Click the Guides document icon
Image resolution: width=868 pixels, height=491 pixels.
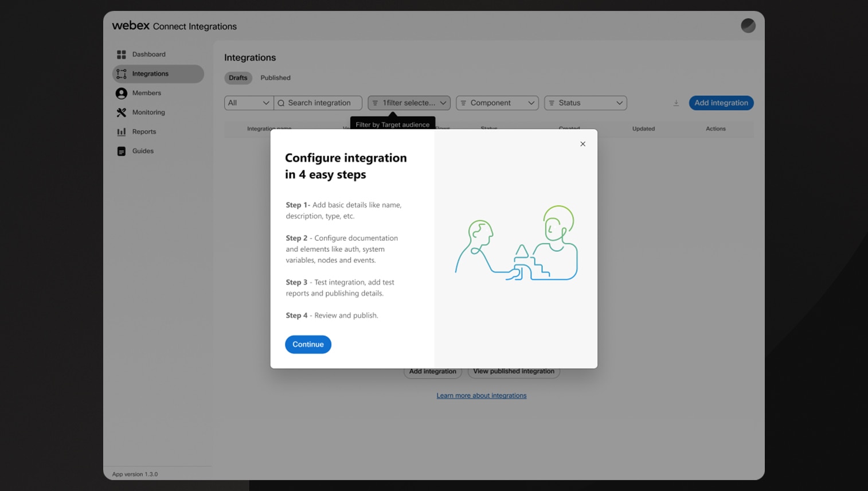121,151
